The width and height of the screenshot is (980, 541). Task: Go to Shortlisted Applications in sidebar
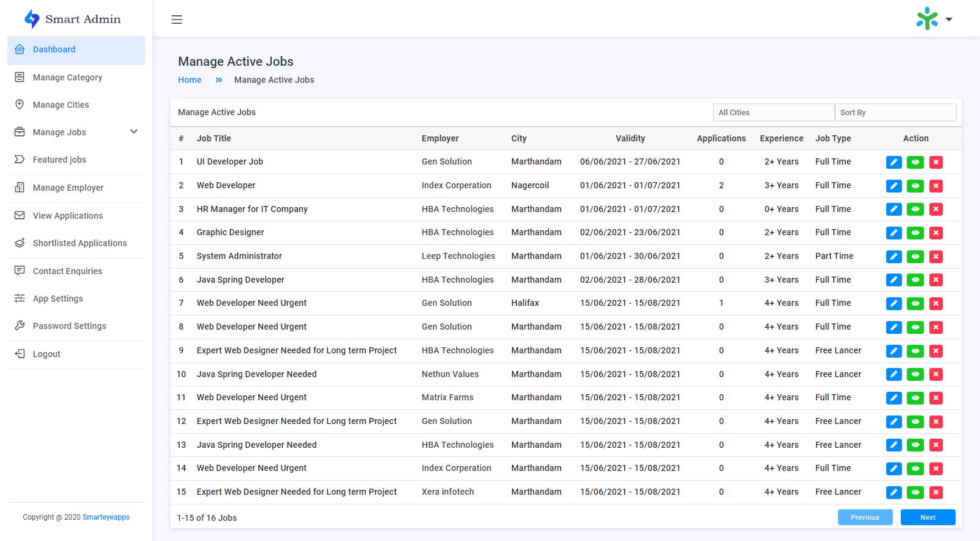80,243
